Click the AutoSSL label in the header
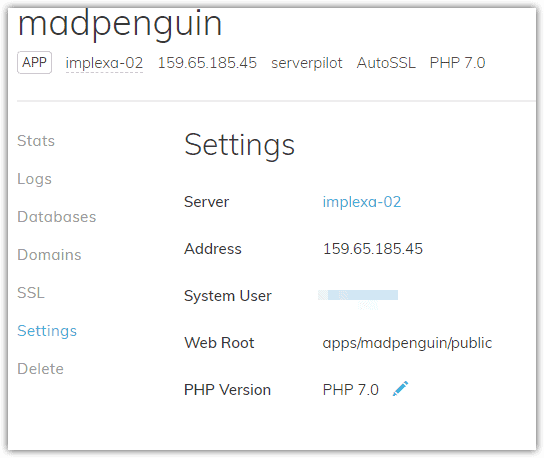The height and width of the screenshot is (458, 544). pyautogui.click(x=386, y=63)
